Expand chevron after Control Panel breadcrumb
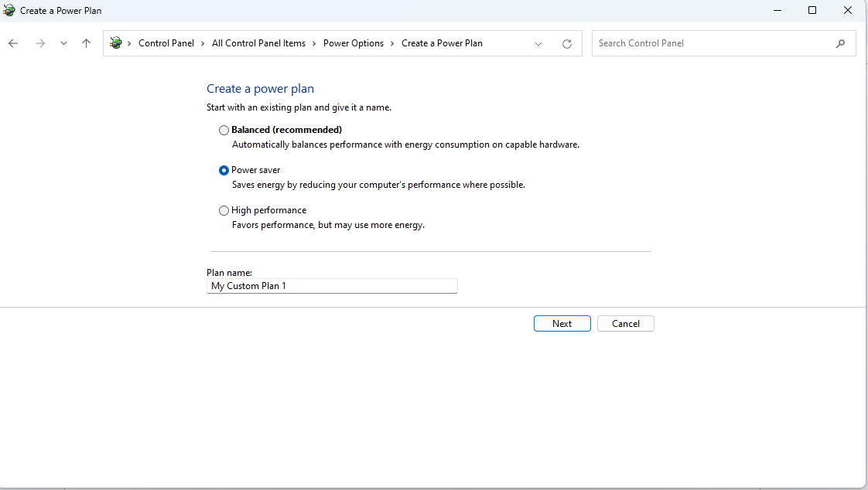The height and width of the screenshot is (490, 868). tap(203, 44)
